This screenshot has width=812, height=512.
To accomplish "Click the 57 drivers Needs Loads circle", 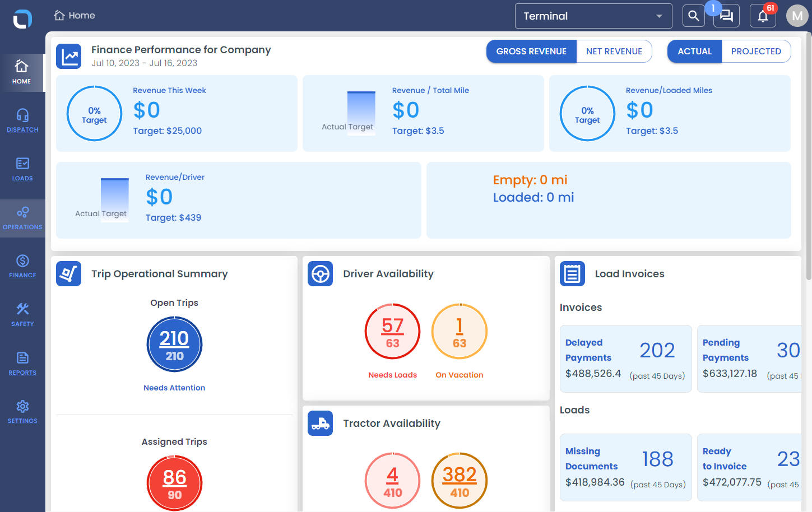I will tap(392, 332).
